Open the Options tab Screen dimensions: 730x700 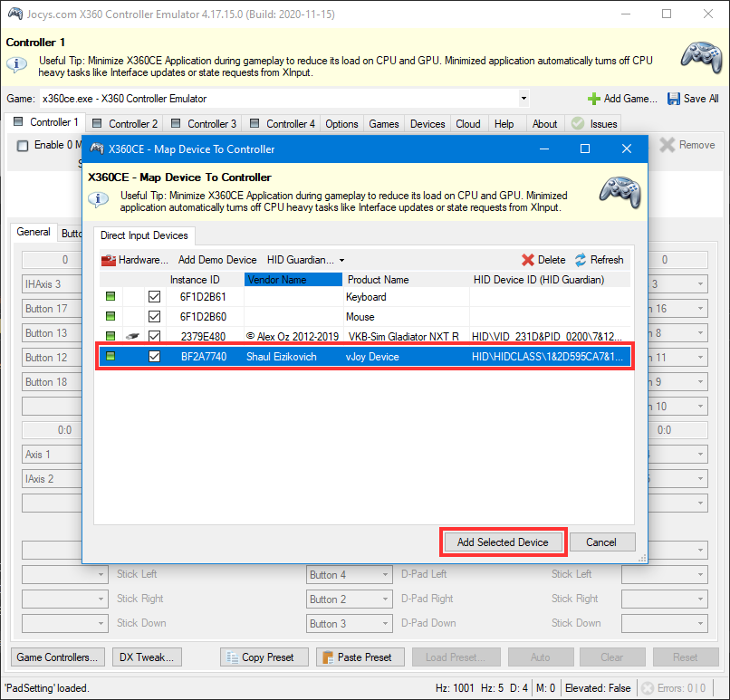pos(341,124)
